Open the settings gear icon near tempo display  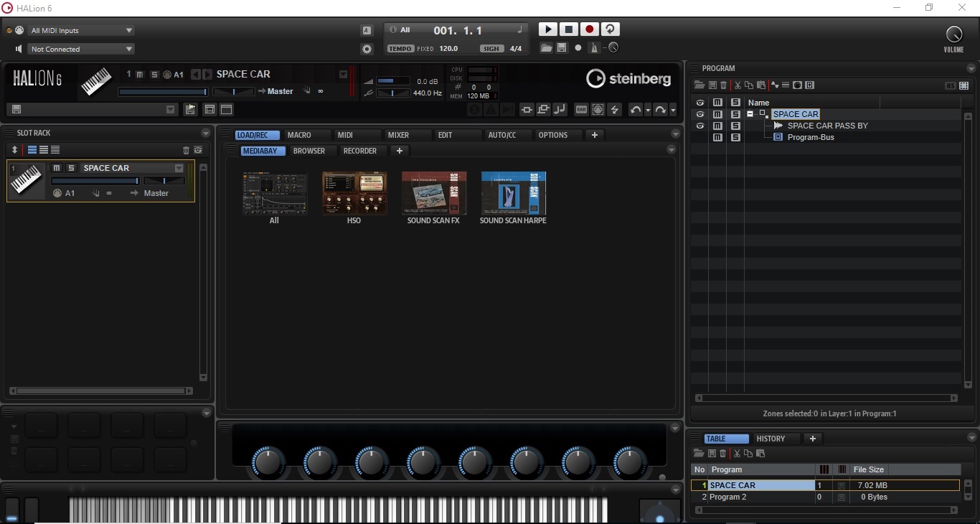click(x=367, y=49)
